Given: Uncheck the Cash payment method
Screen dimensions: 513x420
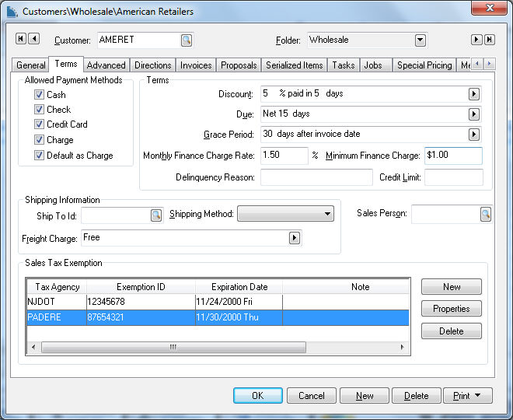Looking at the screenshot, I should pos(39,94).
